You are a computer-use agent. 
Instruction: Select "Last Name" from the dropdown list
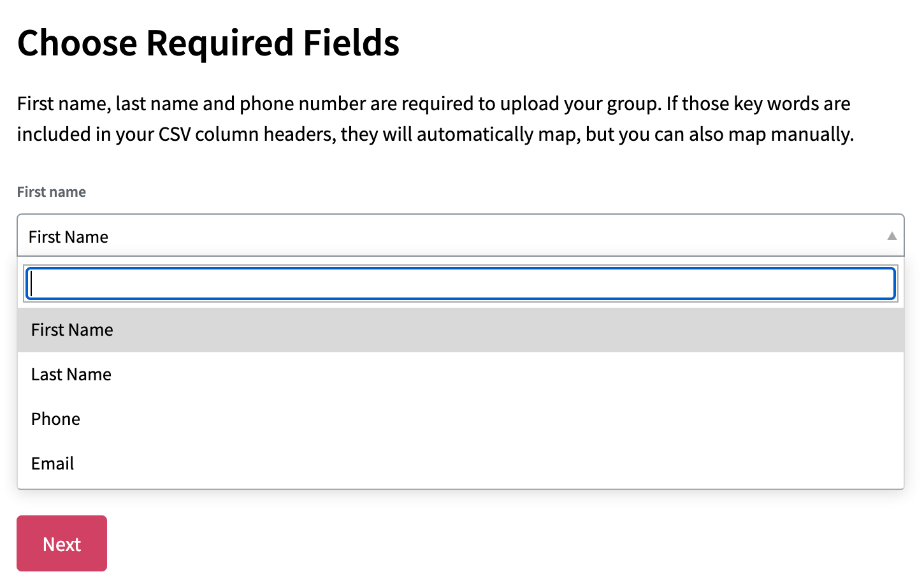click(x=71, y=374)
